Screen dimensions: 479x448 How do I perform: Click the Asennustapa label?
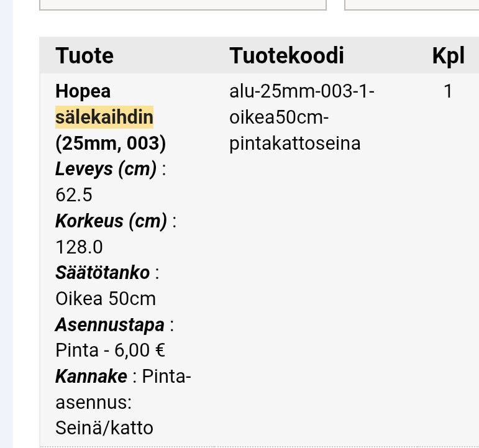pos(110,325)
